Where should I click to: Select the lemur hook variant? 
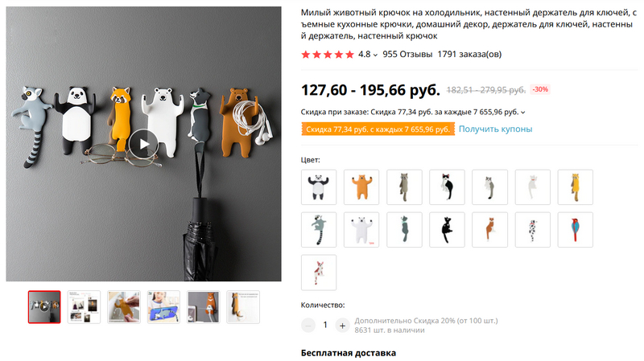tap(319, 230)
